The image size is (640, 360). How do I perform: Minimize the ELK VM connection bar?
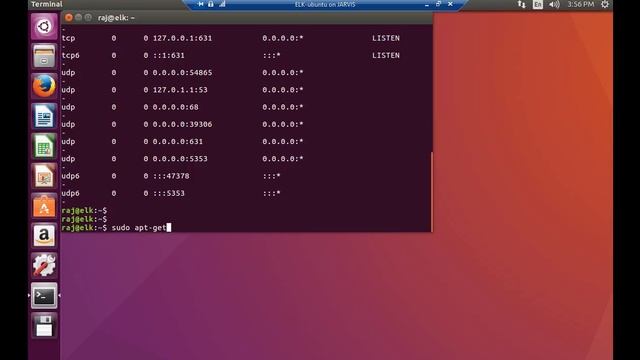tap(427, 4)
